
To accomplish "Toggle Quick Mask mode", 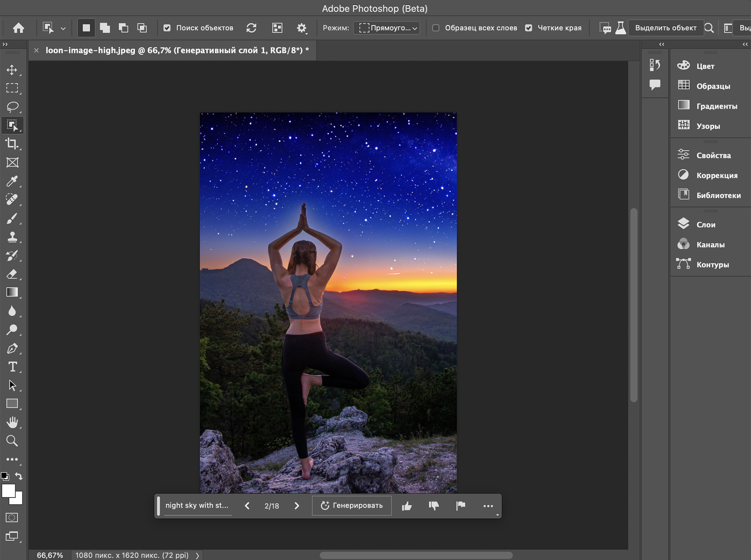I will 12,518.
